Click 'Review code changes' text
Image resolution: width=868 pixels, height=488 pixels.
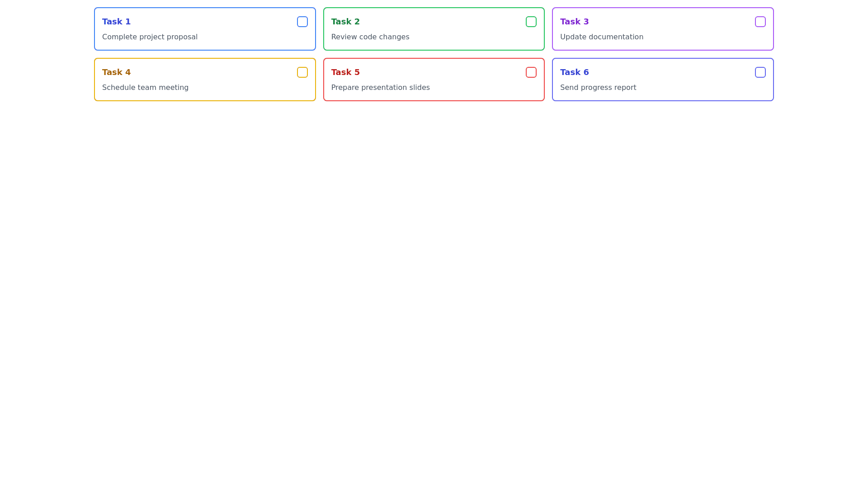(x=370, y=37)
